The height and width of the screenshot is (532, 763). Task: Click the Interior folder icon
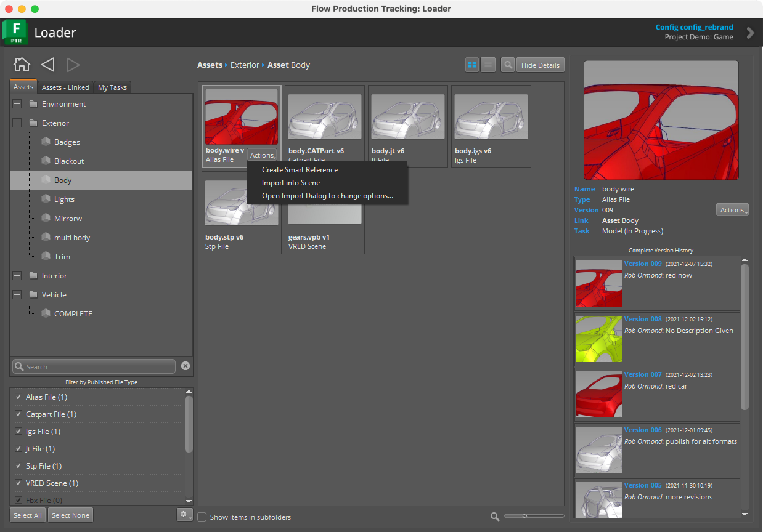click(33, 275)
